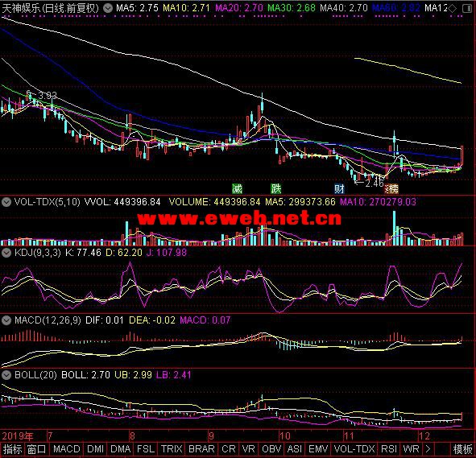Image resolution: width=476 pixels, height=458 pixels.
Task: Open the BOLL(20) panel dropdown arrow
Action: (6, 375)
